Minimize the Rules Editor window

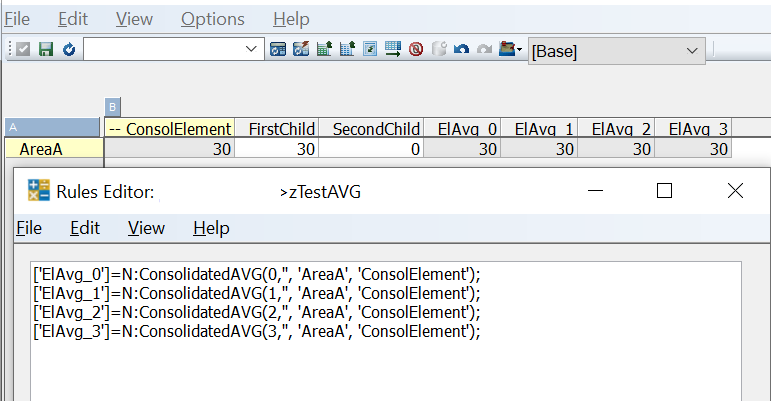[x=595, y=191]
